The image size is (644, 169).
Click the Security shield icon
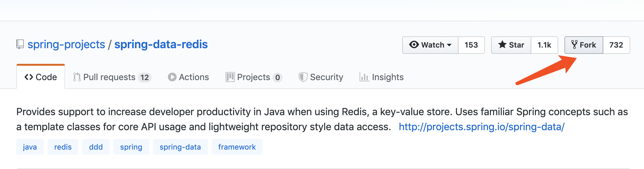[303, 77]
